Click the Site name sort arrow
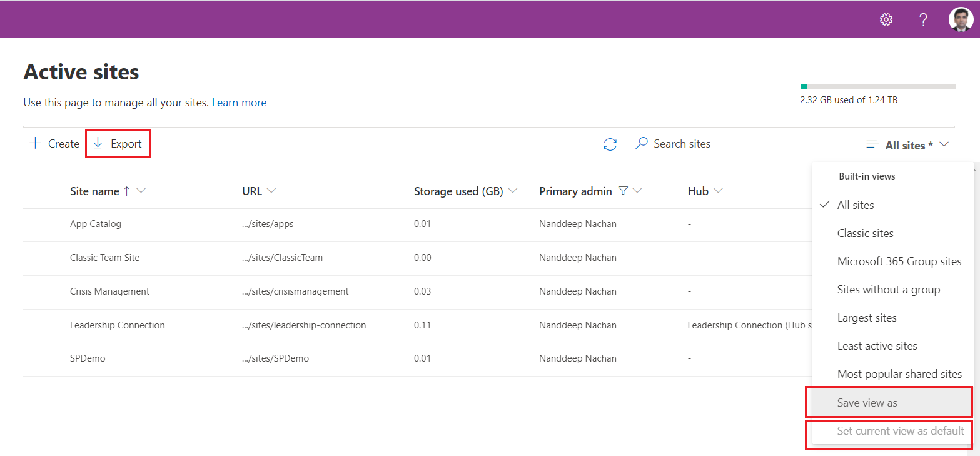980x456 pixels. click(x=127, y=191)
